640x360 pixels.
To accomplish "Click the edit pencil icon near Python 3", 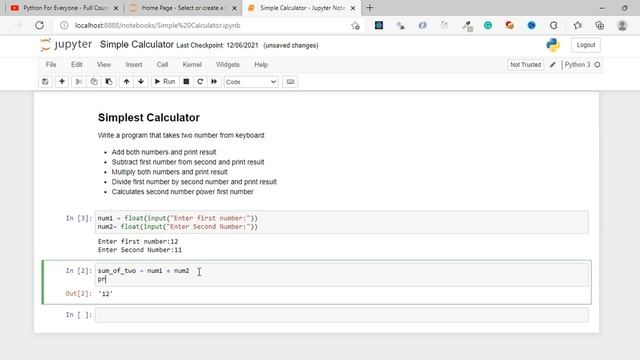I will pyautogui.click(x=553, y=64).
